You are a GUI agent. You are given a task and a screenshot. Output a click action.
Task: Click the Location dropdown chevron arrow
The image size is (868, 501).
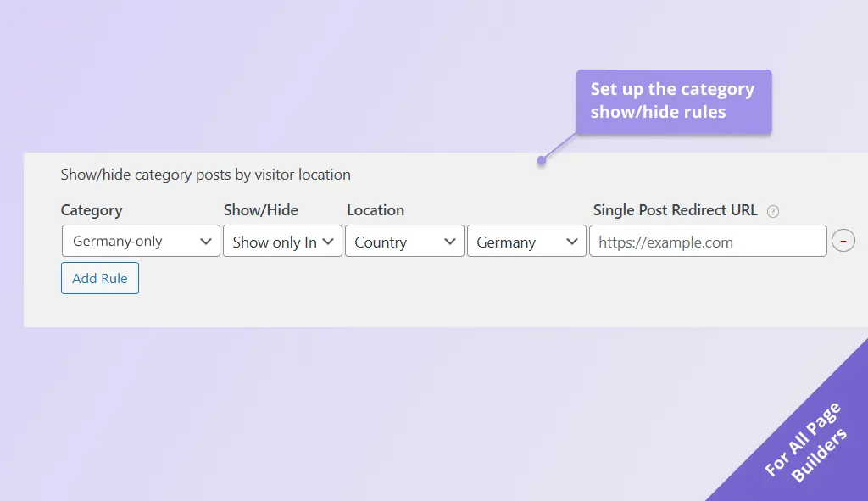(450, 241)
